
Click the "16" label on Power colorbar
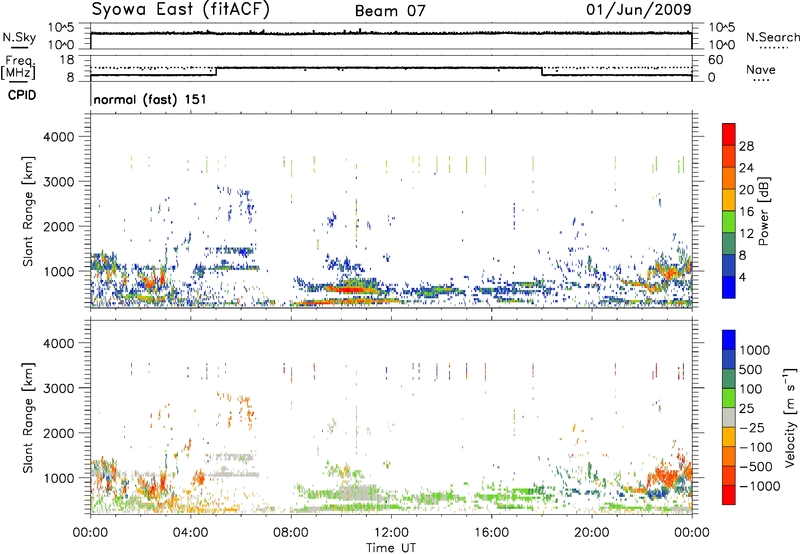tap(746, 212)
